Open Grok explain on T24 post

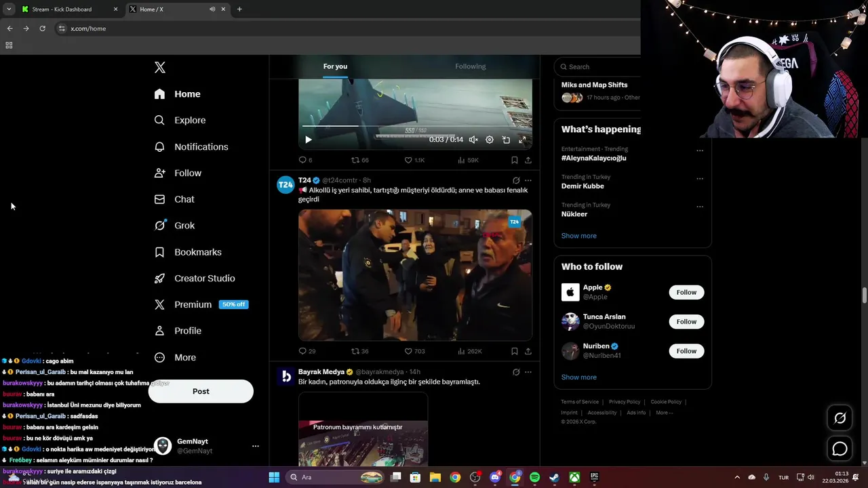[516, 180]
